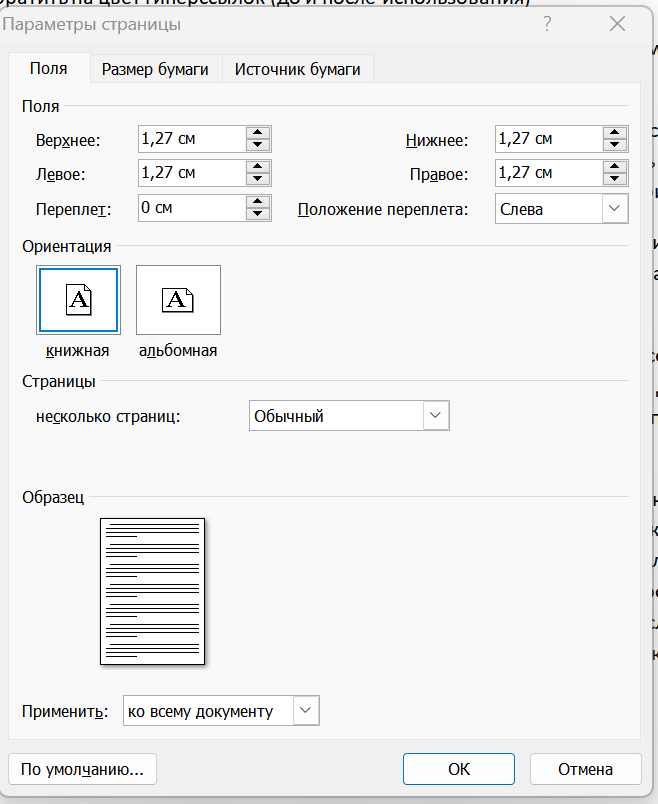Click the Нижнее label
Screen dimensions: 658x804
(437, 140)
